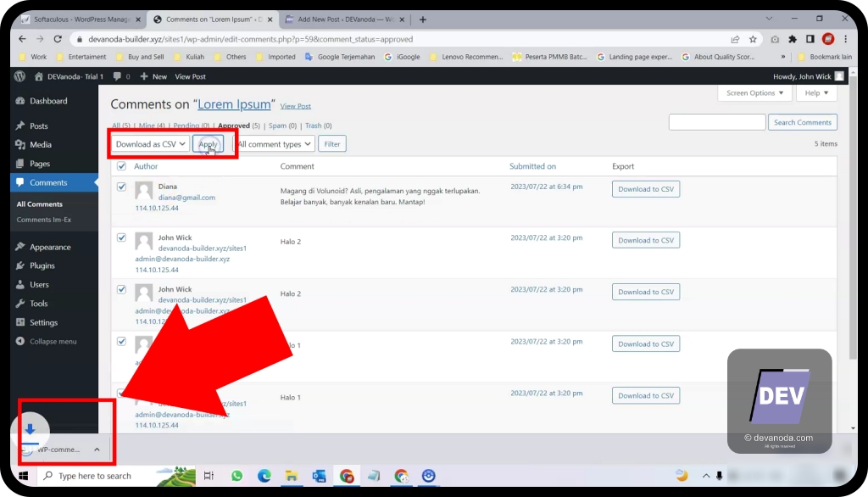Uncheck the second John Wick Halo 2 checkbox

coord(122,289)
